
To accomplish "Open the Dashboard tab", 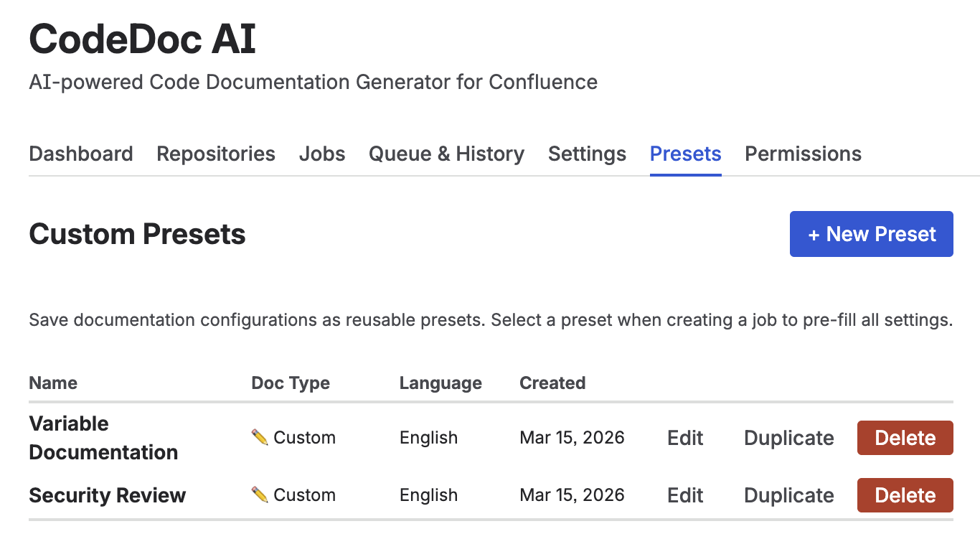I will [80, 154].
